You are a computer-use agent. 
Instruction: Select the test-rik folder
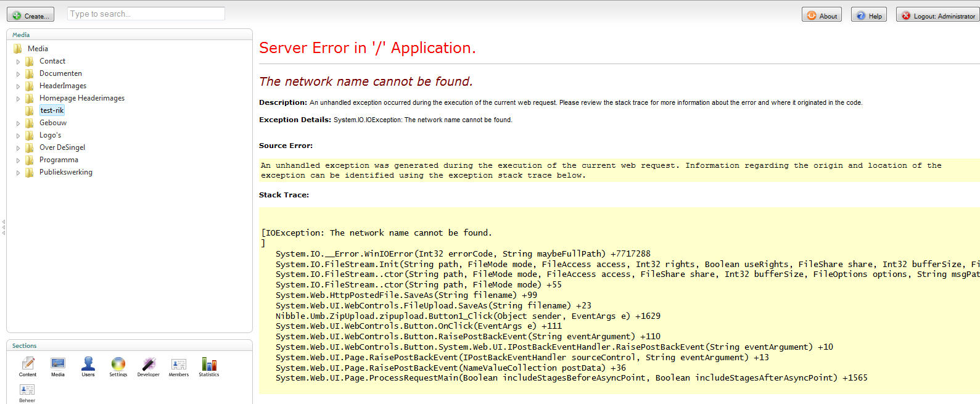point(52,110)
